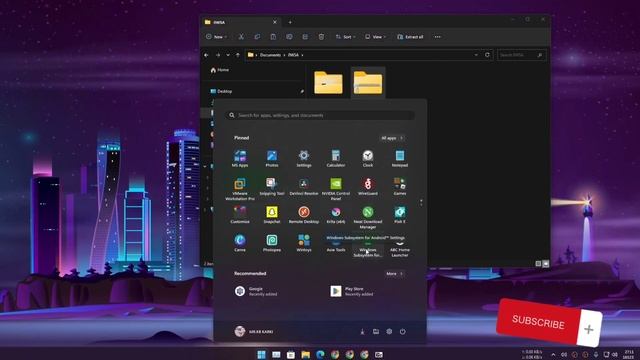Open Play Store from Recommended
The image size is (640, 360).
click(352, 291)
